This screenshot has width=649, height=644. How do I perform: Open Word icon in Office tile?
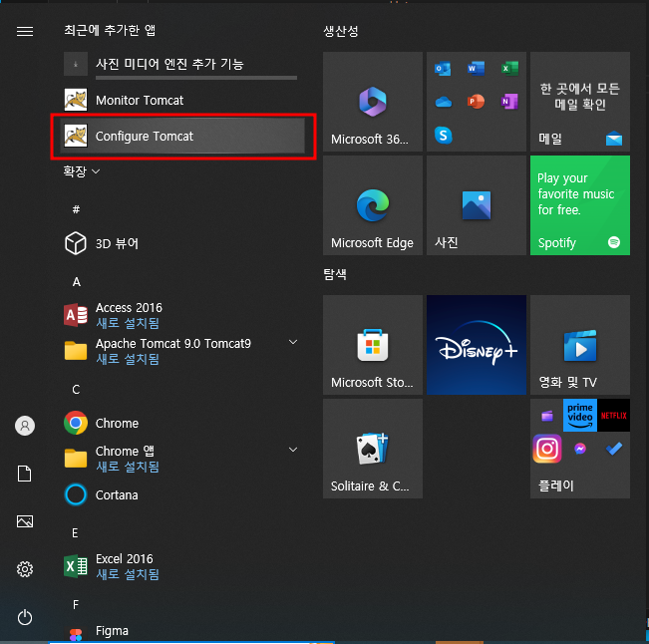coord(476,69)
